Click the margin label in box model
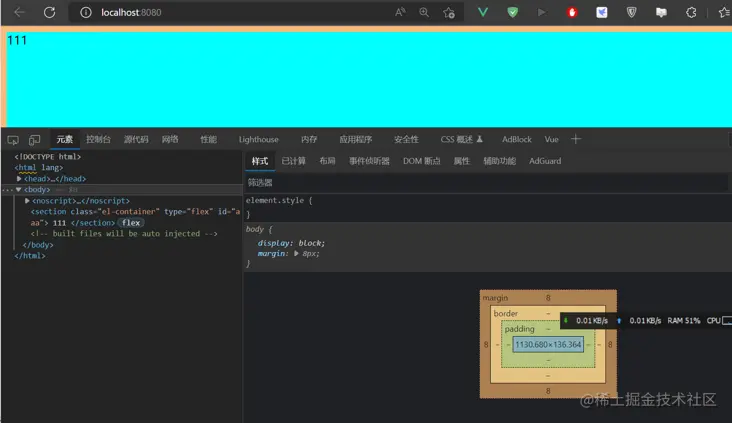The height and width of the screenshot is (423, 732). [495, 298]
